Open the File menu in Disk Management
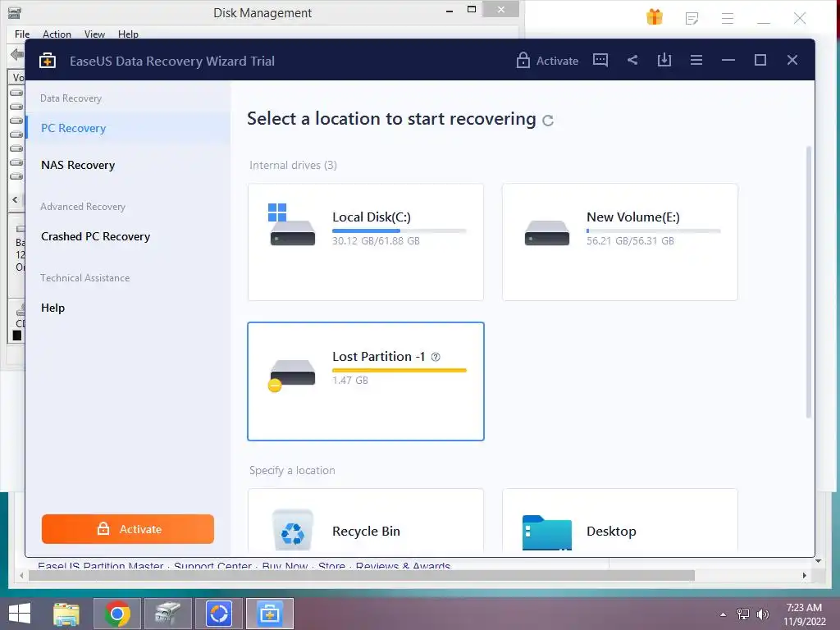The image size is (840, 630). (x=22, y=34)
